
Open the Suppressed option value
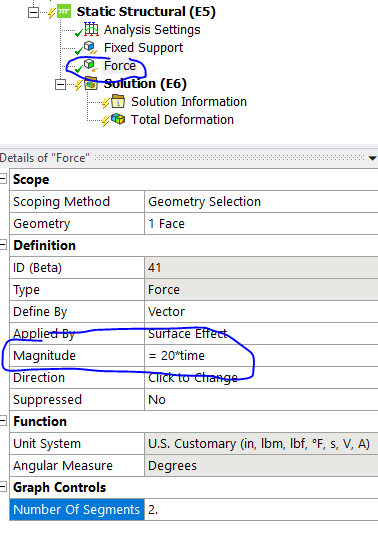click(261, 400)
